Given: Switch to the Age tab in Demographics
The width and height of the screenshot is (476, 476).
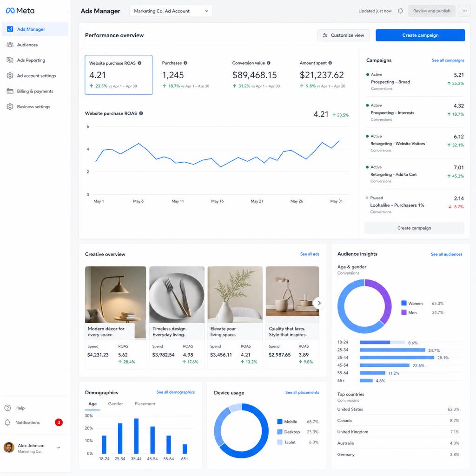Looking at the screenshot, I should click(93, 404).
